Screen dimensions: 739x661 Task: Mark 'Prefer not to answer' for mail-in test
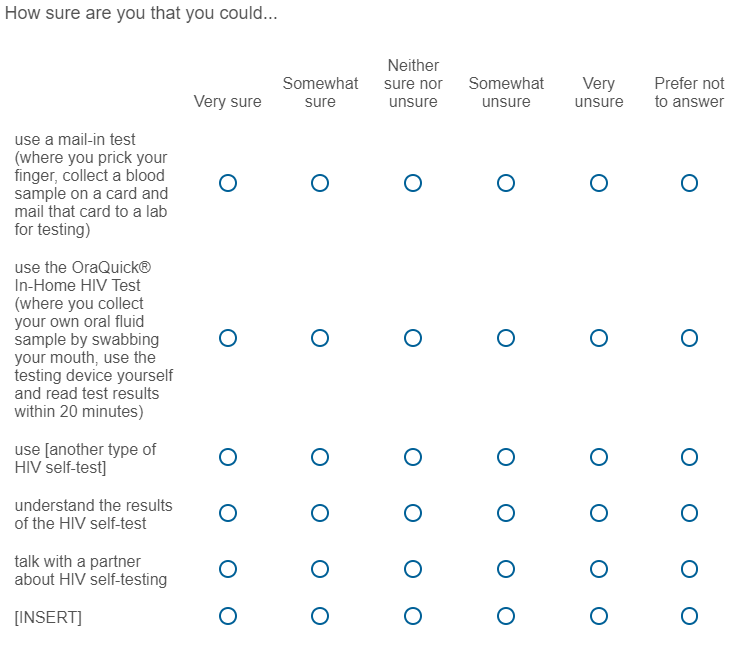(x=689, y=183)
